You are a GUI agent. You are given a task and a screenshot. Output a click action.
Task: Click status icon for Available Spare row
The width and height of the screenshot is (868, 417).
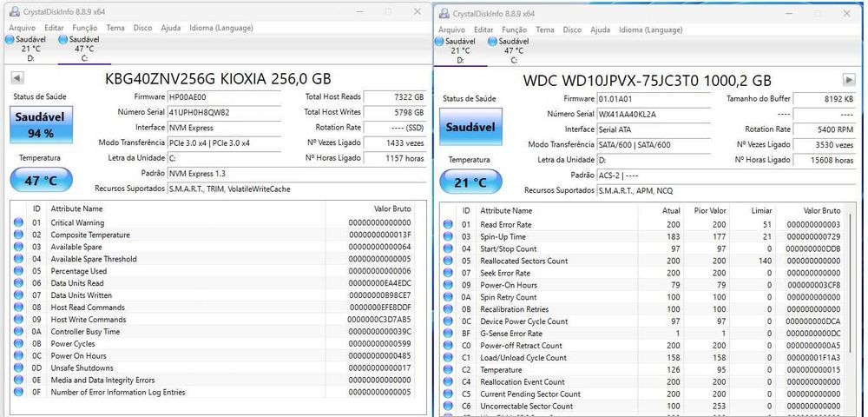coord(19,247)
